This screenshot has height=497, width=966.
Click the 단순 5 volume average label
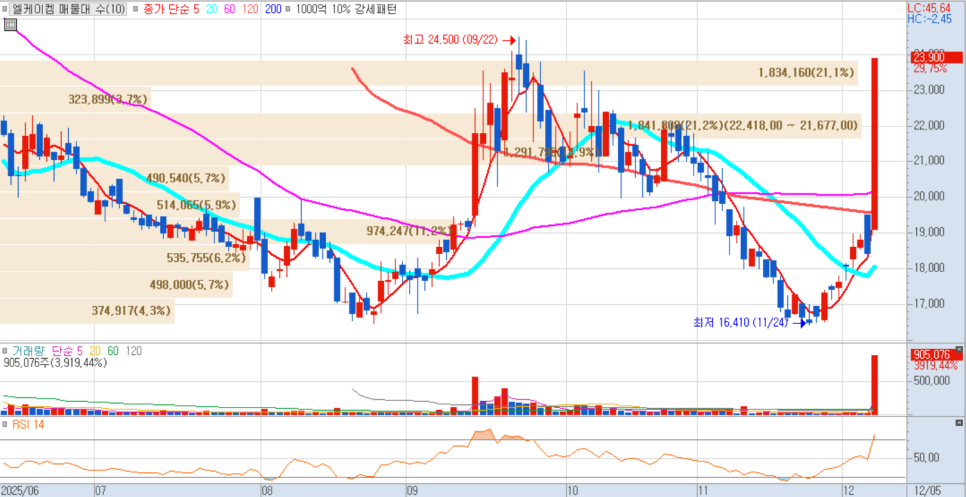tap(68, 351)
